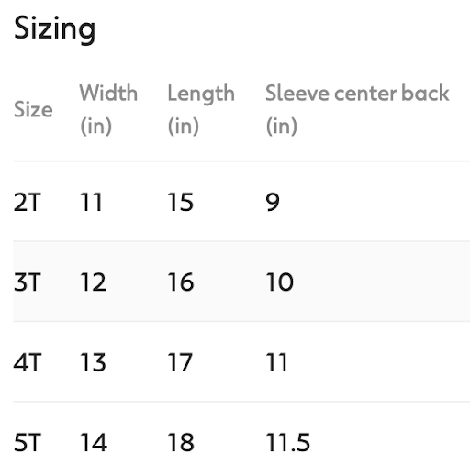Click the 5T length value 18
This screenshot has width=470, height=476.
[181, 442]
